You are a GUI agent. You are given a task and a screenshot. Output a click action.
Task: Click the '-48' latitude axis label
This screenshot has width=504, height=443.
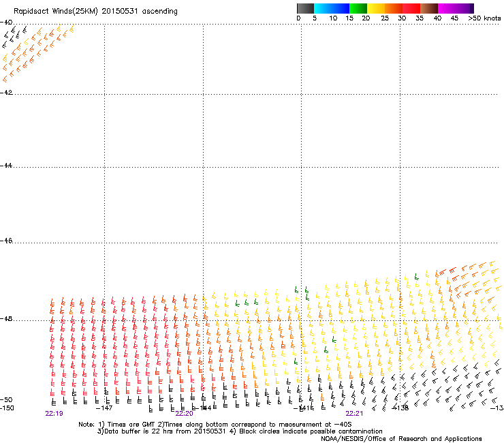point(6,318)
